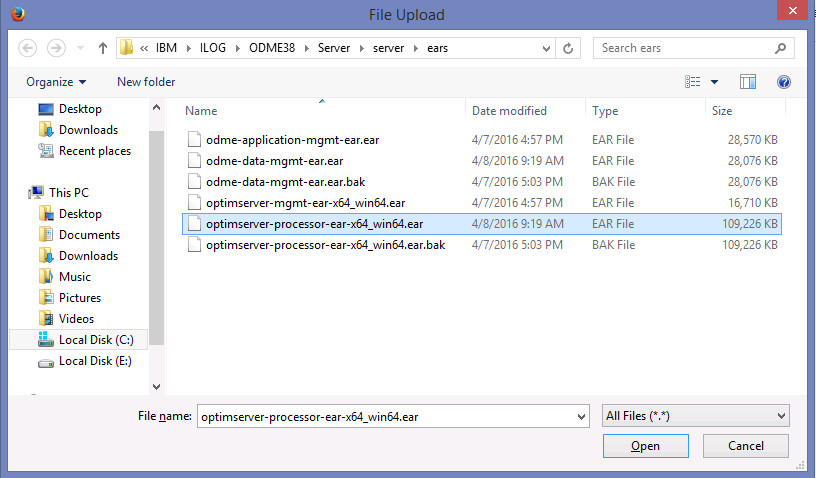Viewport: 816px width, 478px height.
Task: Open Documents in the sidebar
Action: coord(89,235)
